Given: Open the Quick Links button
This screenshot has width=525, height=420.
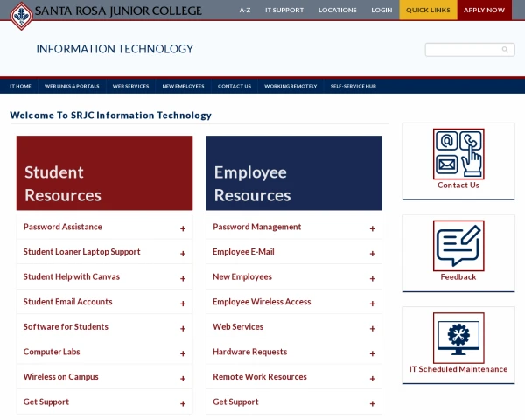Looking at the screenshot, I should (x=428, y=10).
